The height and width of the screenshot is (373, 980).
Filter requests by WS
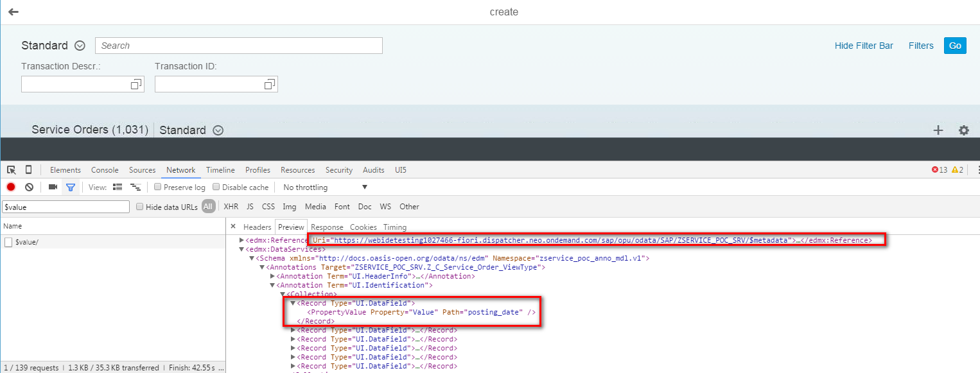point(385,207)
